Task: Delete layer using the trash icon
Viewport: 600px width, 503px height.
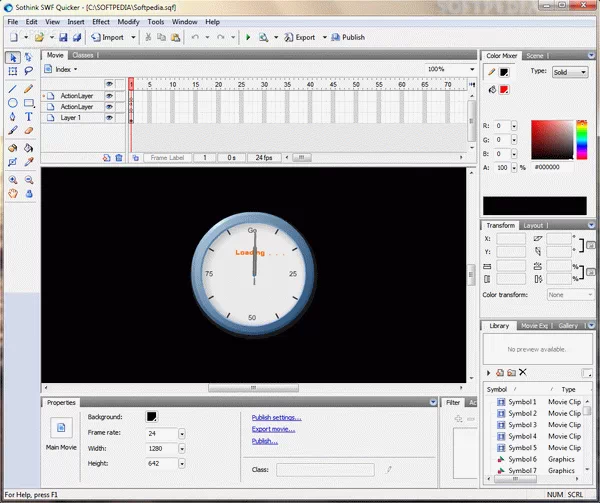Action: coord(119,157)
